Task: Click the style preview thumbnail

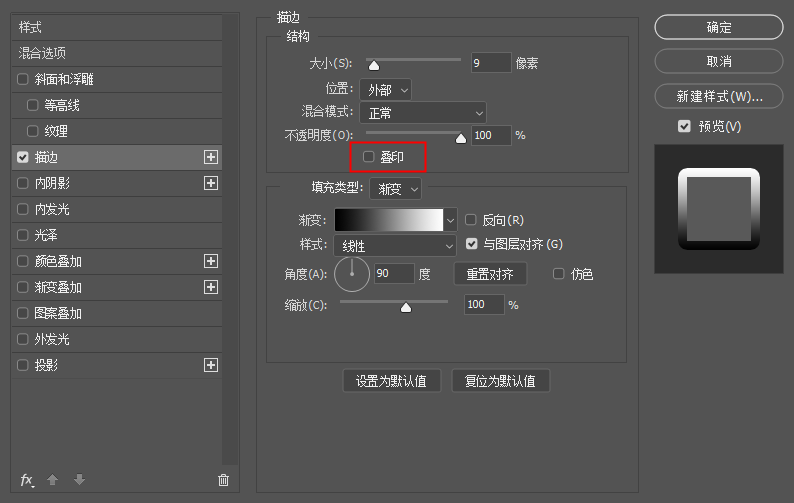Action: pyautogui.click(x=719, y=209)
